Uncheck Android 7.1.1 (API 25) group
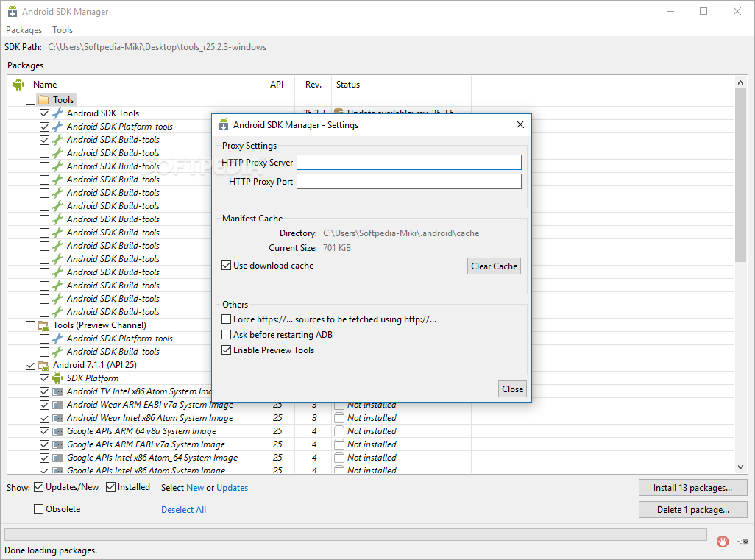This screenshot has width=755, height=560. tap(30, 366)
